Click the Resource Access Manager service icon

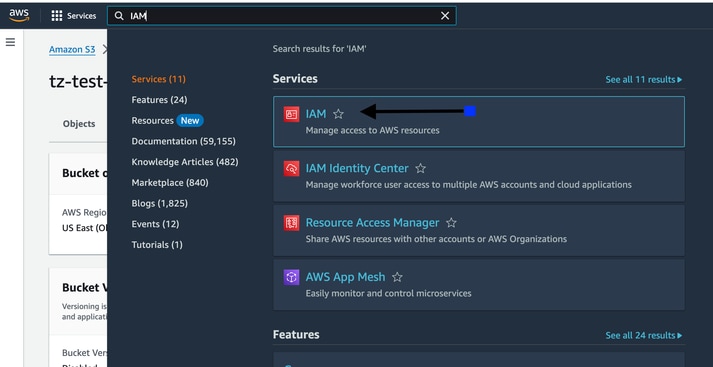[291, 223]
